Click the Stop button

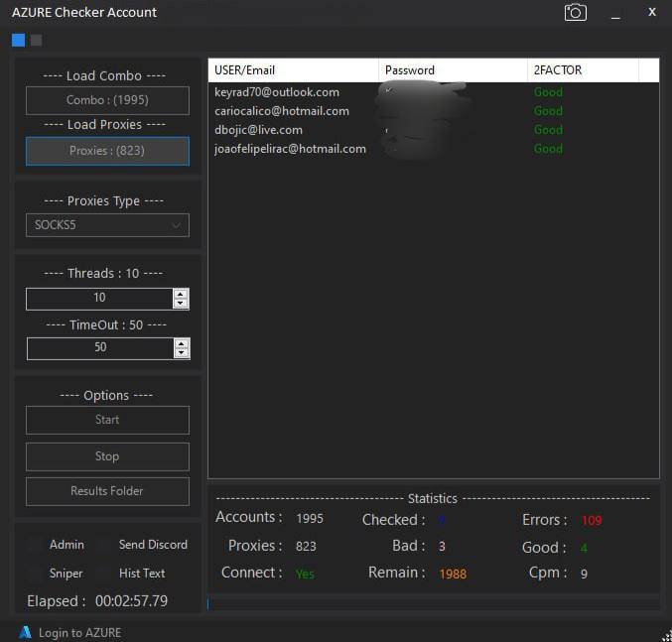(x=107, y=456)
